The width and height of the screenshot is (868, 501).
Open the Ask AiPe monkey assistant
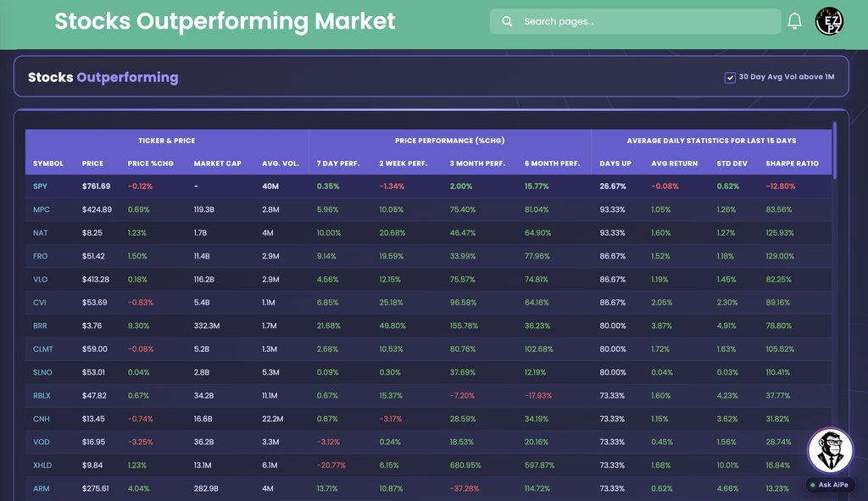(830, 450)
